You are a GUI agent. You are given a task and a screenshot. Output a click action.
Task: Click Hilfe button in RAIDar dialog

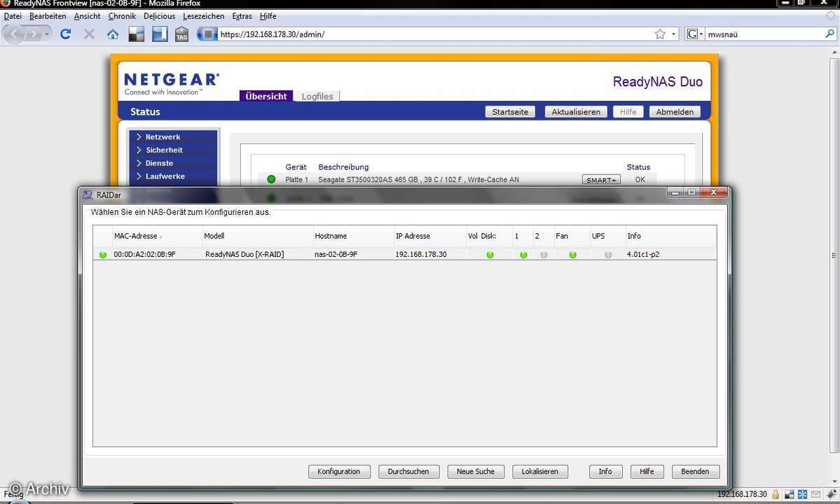(x=647, y=471)
